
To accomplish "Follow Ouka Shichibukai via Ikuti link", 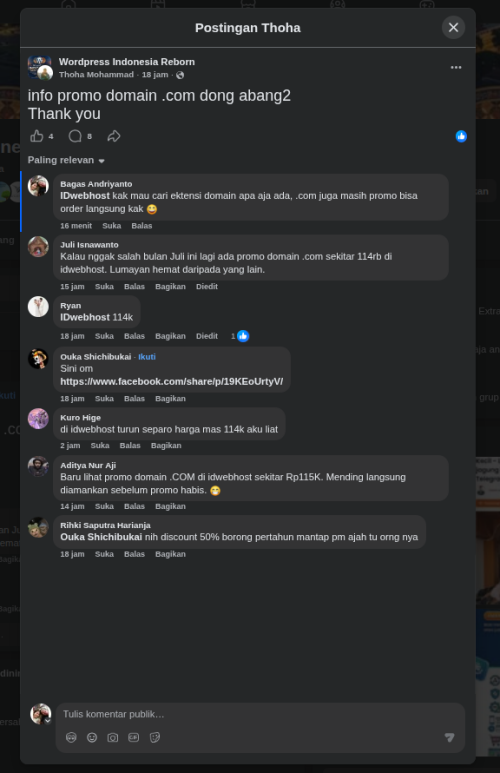I will coord(147,356).
